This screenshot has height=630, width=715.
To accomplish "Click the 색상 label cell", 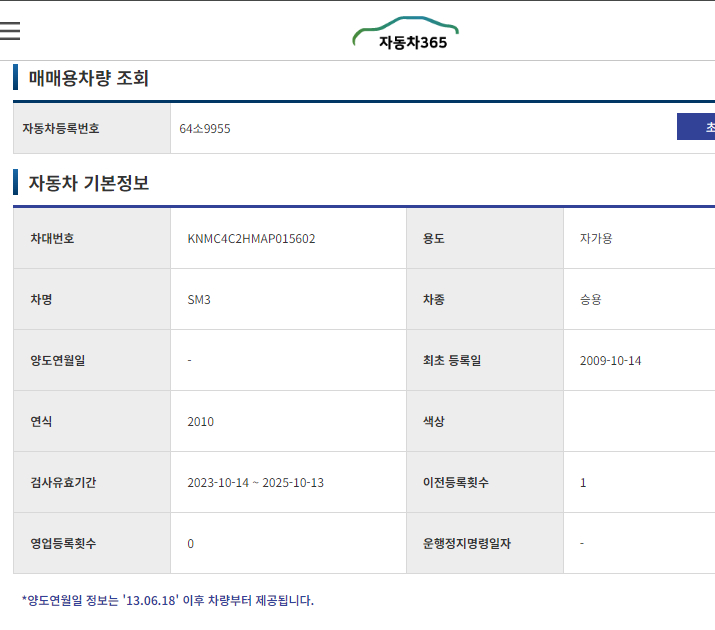I will pyautogui.click(x=433, y=422).
